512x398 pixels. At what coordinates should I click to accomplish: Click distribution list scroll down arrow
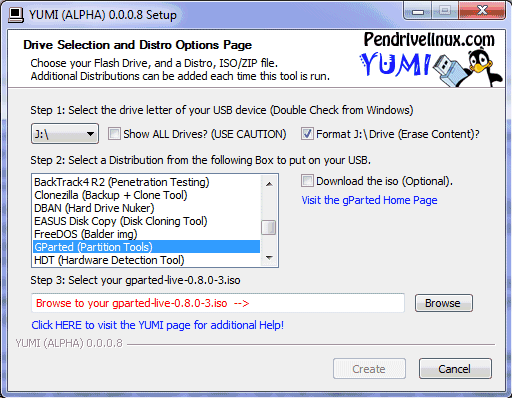pyautogui.click(x=269, y=258)
